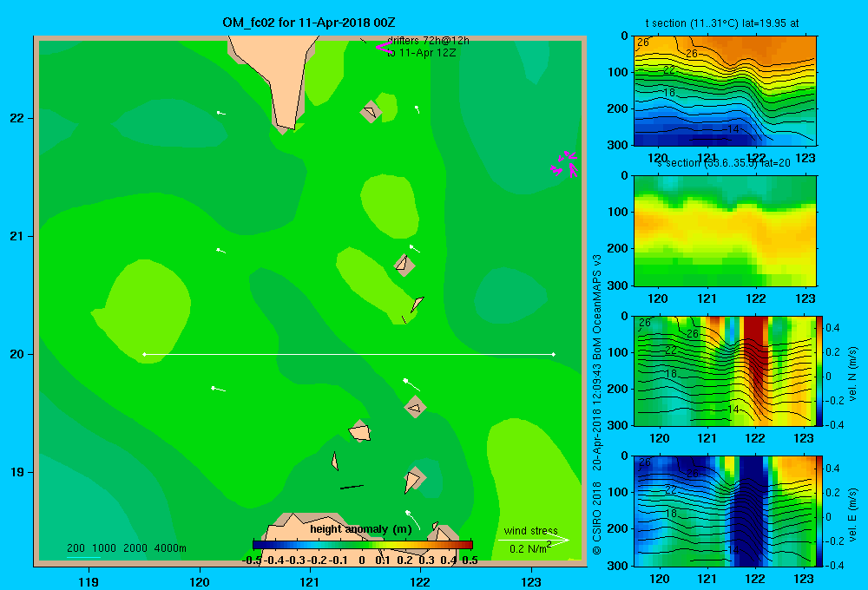
Task: Click the '100' depth label of s section
Action: (x=618, y=212)
